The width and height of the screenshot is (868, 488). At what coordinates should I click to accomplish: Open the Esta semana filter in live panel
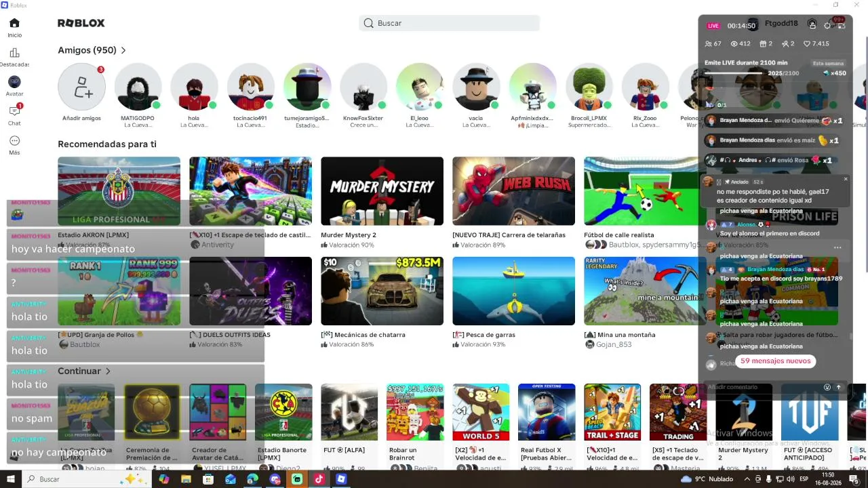828,63
